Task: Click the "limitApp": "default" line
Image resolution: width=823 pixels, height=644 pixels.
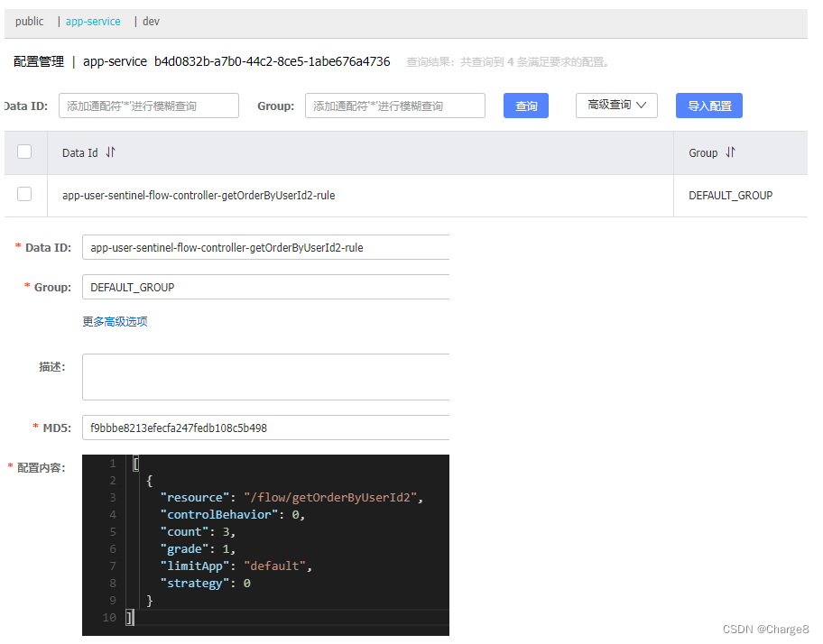Action: [x=236, y=566]
